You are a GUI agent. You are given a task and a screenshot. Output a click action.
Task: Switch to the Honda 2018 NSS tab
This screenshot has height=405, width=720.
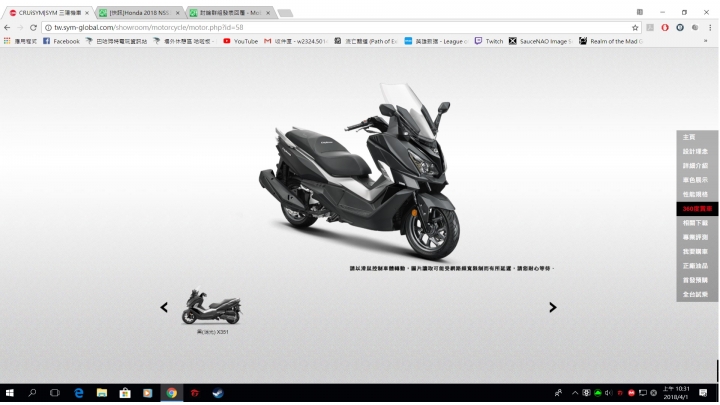(139, 13)
